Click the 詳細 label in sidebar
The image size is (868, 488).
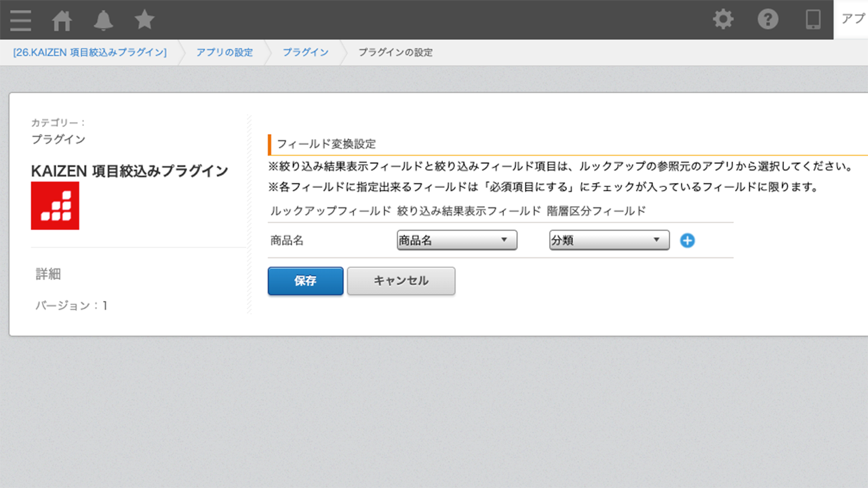pos(49,274)
